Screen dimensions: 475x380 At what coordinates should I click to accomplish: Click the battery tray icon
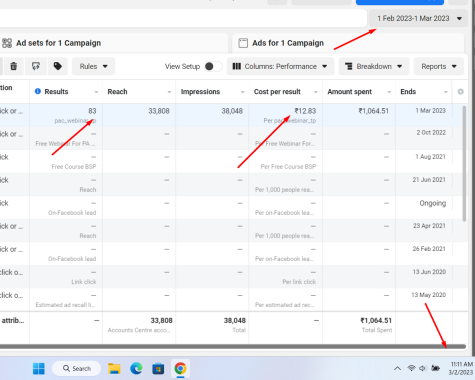(435, 368)
